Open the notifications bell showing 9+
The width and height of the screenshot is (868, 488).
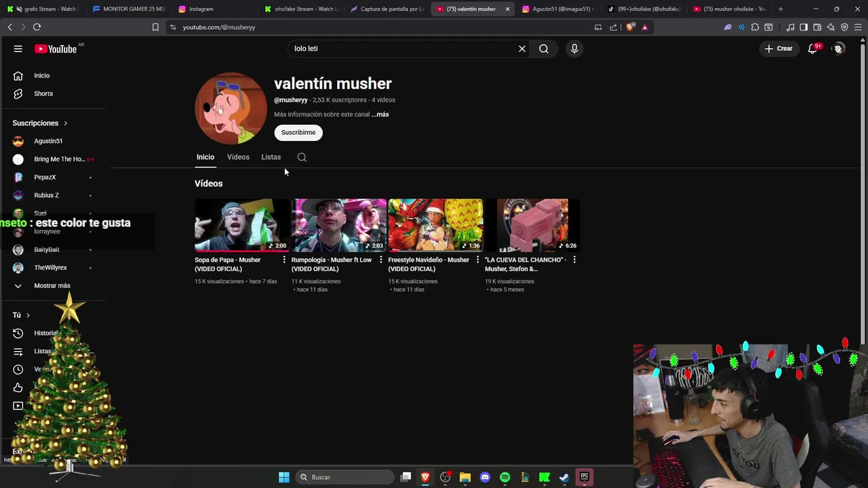pyautogui.click(x=813, y=49)
